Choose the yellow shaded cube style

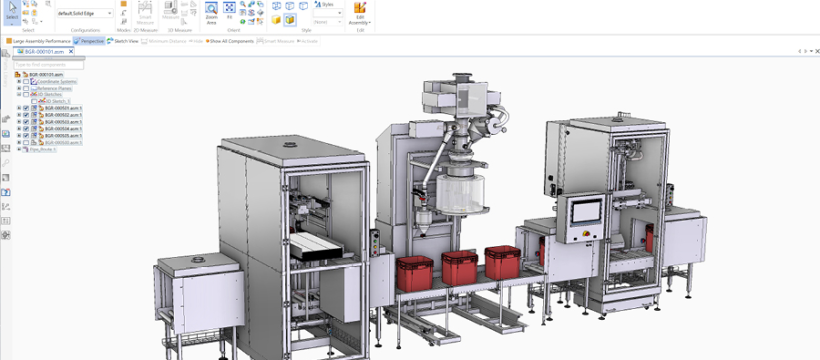[276, 20]
